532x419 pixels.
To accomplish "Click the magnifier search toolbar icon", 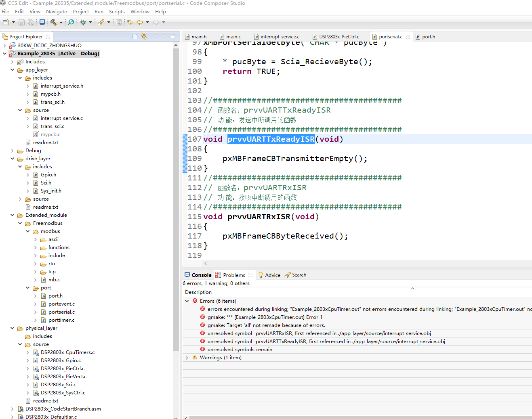I will tap(71, 22).
